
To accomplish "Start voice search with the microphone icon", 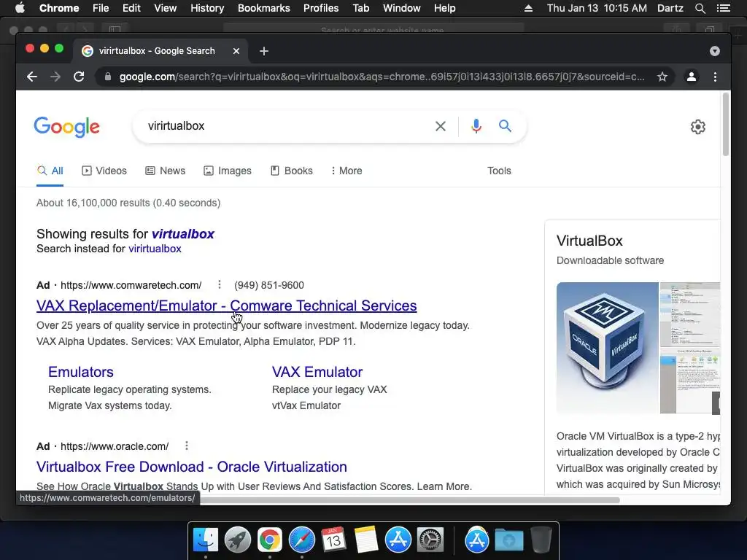I will point(476,126).
